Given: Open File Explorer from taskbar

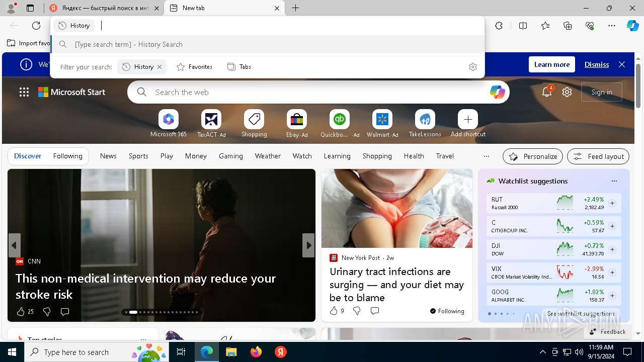Looking at the screenshot, I should click(x=231, y=352).
